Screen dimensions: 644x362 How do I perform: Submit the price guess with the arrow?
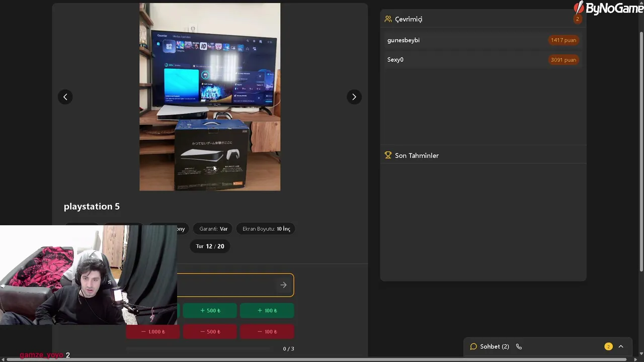[283, 285]
